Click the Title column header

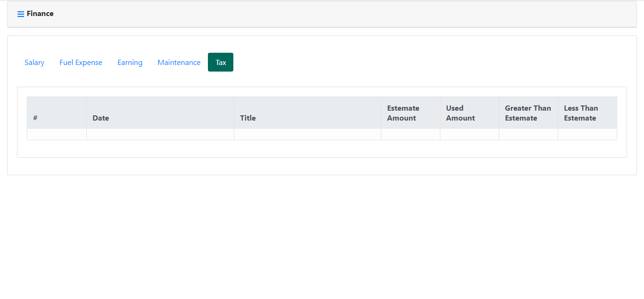pyautogui.click(x=307, y=113)
